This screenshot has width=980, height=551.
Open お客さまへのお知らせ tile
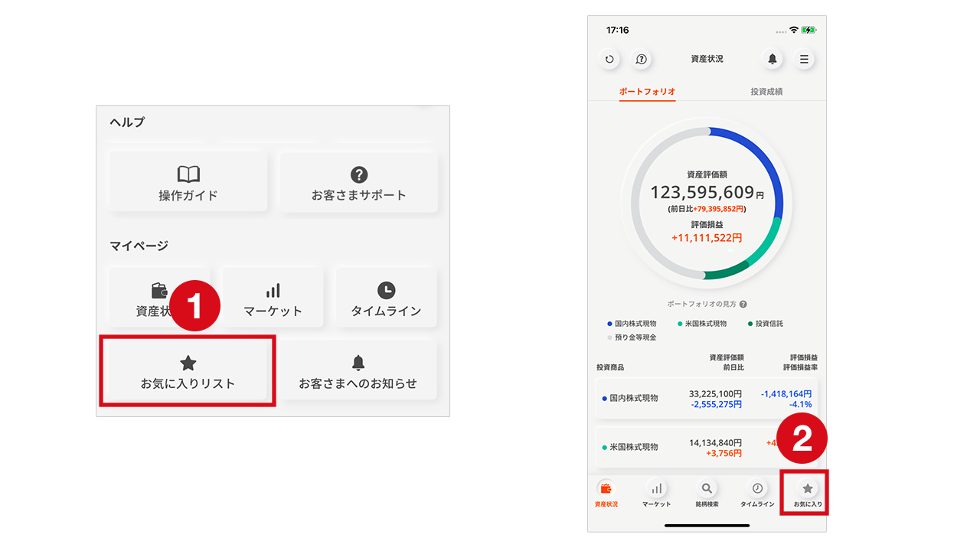click(358, 370)
